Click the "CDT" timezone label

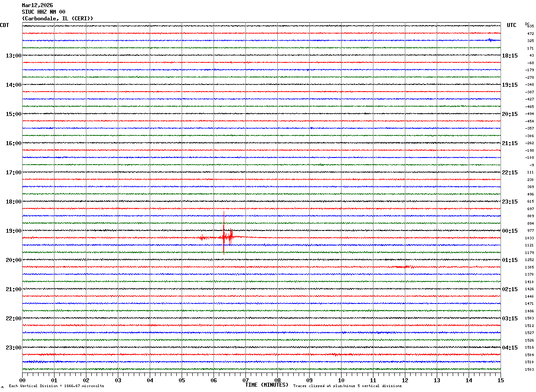[4, 25]
